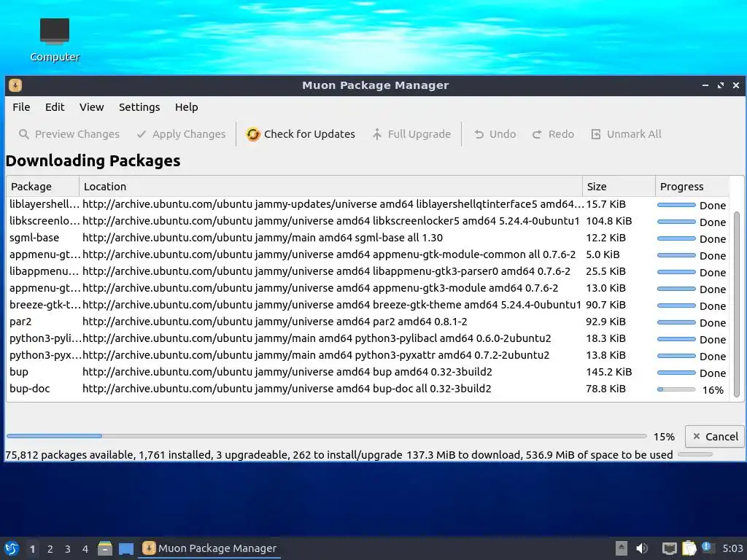
Task: Open the Edit menu
Action: (x=55, y=107)
